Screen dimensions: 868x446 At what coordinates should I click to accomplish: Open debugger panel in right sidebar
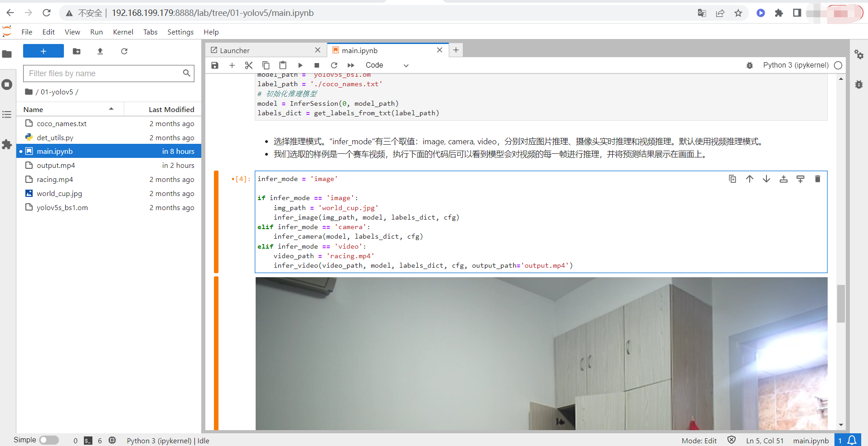click(x=859, y=84)
